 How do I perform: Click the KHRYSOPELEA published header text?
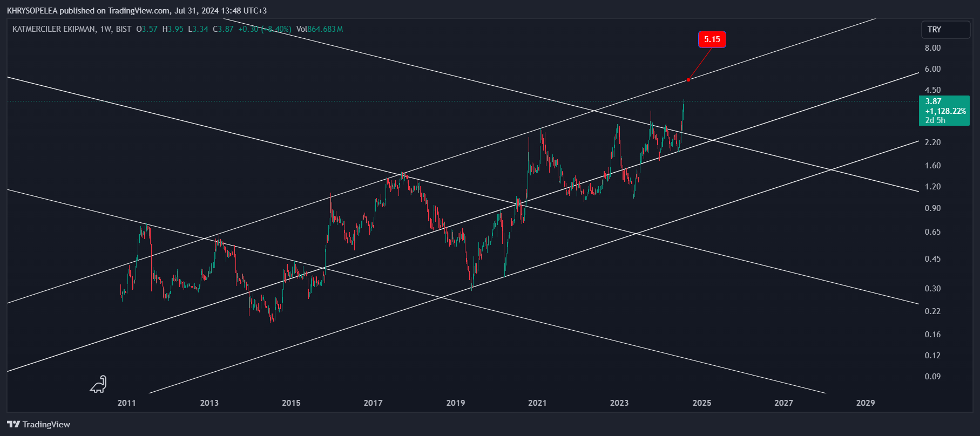tap(137, 11)
